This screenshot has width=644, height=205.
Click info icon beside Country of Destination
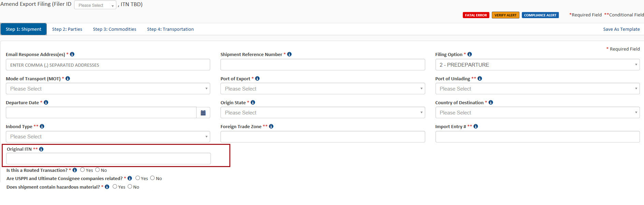491,102
